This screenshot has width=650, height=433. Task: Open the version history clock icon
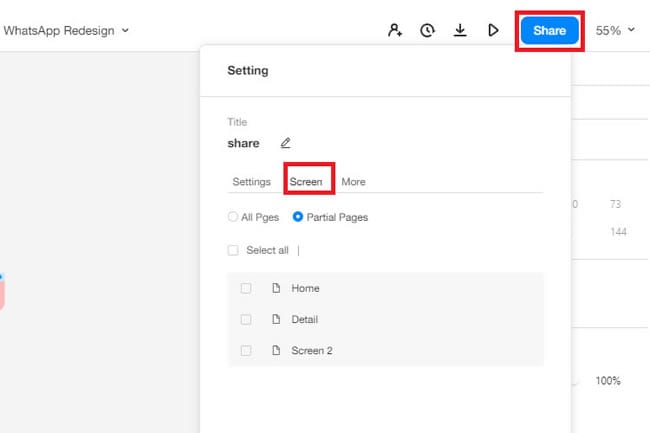tap(427, 30)
